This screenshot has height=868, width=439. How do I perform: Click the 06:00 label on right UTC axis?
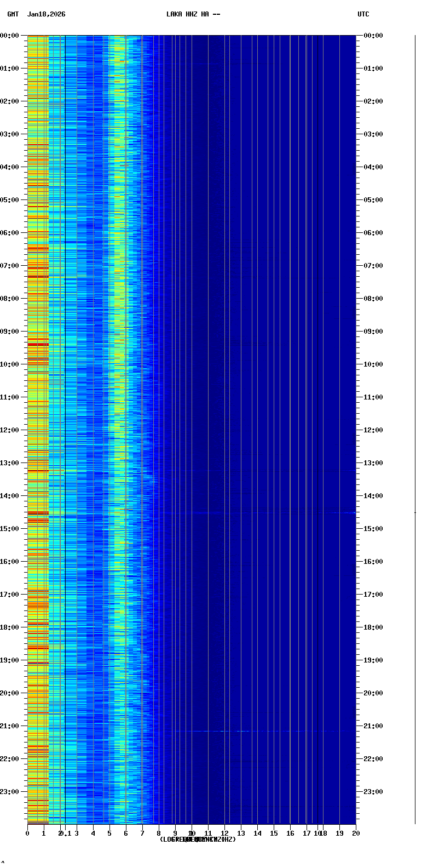pos(373,233)
